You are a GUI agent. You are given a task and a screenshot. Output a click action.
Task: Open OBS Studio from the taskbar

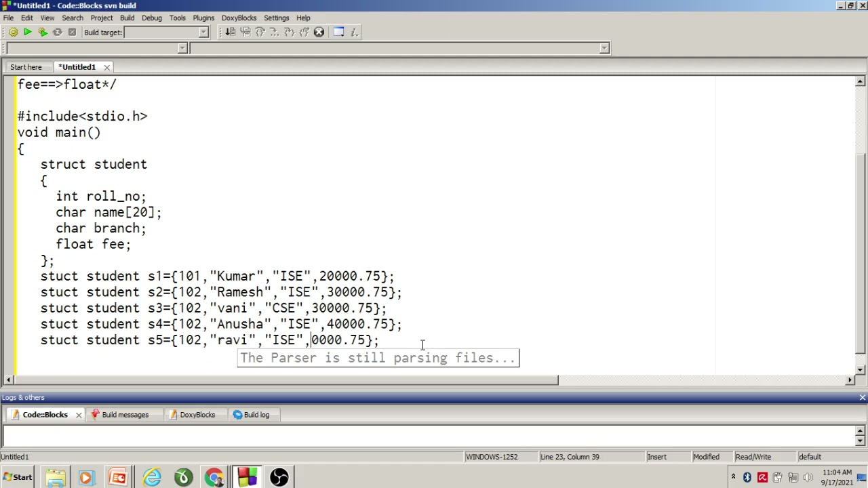click(279, 478)
